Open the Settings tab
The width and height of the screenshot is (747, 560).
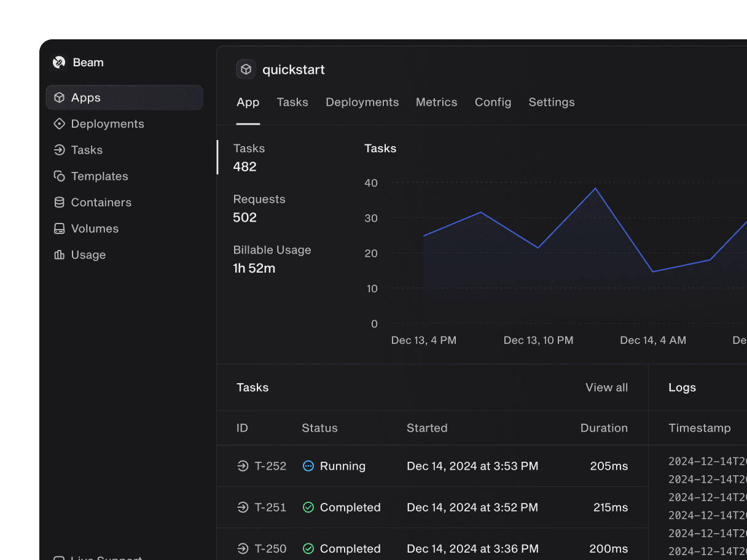(x=552, y=103)
